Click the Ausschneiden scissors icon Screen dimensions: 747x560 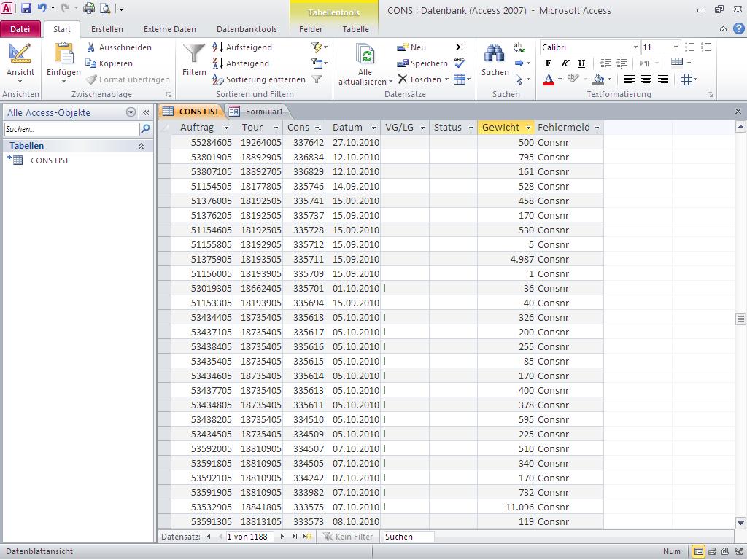[91, 47]
